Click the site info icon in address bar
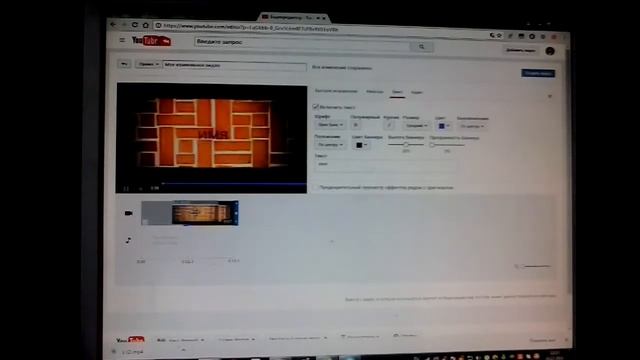Image resolution: width=640 pixels, height=360 pixels. pos(158,26)
